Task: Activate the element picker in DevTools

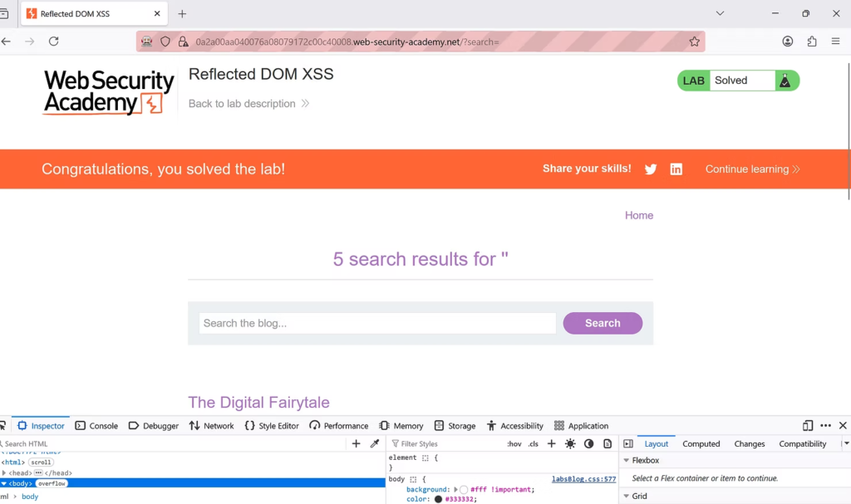Action: click(2, 426)
